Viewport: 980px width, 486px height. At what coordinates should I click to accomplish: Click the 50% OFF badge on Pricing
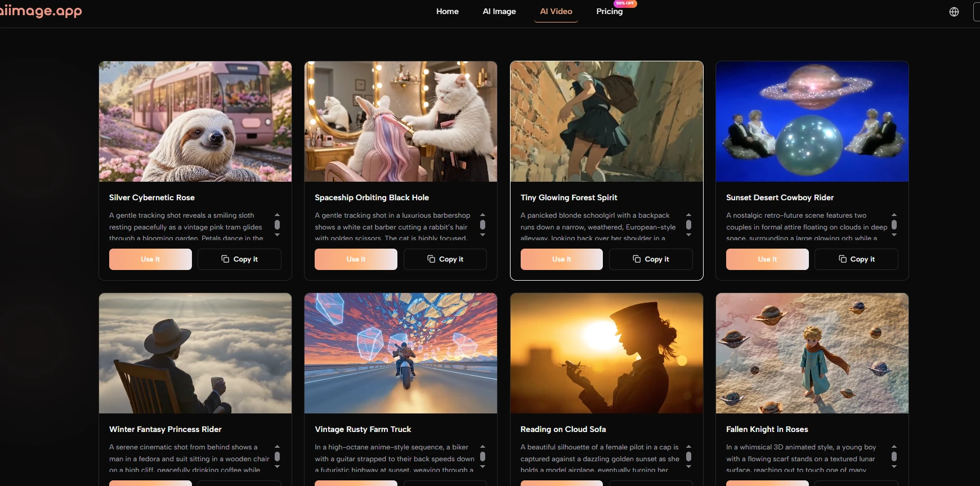pyautogui.click(x=625, y=3)
